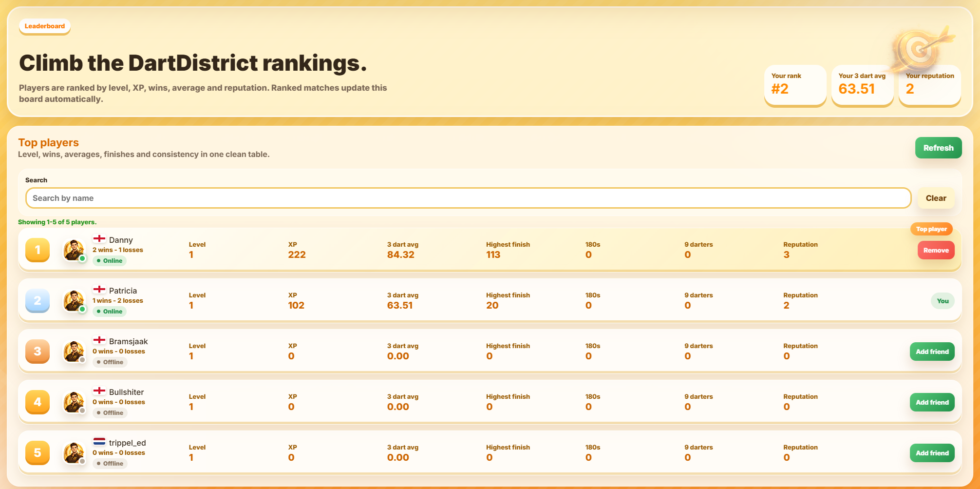Click the Top player badge
The height and width of the screenshot is (489, 980).
(x=931, y=229)
